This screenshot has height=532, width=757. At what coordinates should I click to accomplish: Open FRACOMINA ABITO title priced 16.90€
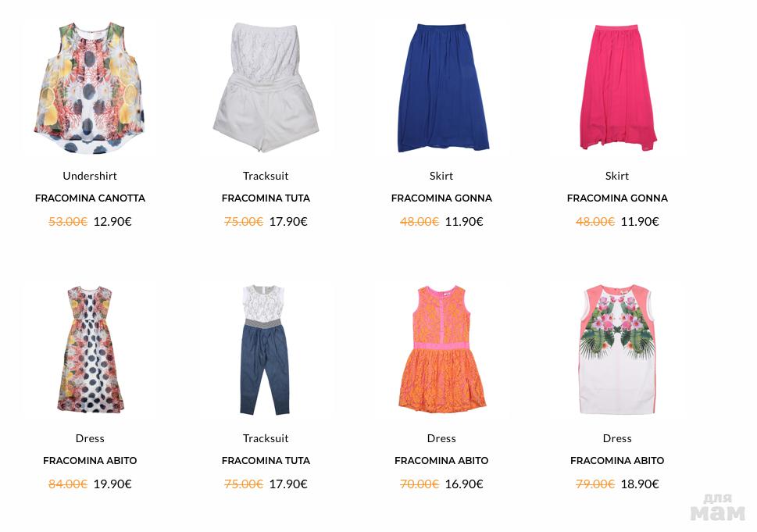tap(441, 461)
